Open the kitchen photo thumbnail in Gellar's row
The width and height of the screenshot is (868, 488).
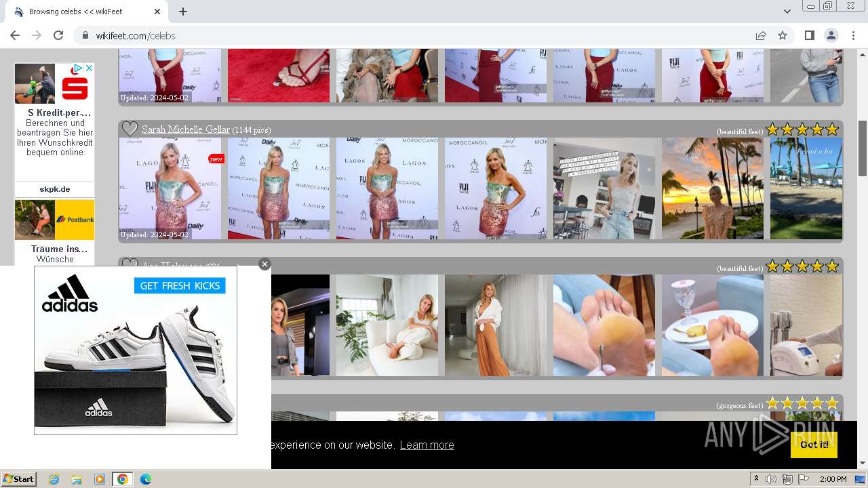604,188
